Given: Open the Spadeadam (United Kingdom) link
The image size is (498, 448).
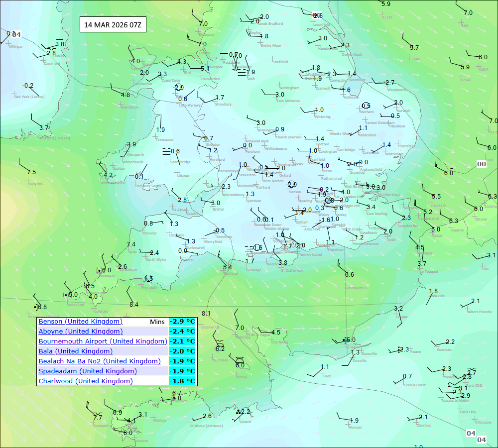Looking at the screenshot, I should (x=88, y=371).
